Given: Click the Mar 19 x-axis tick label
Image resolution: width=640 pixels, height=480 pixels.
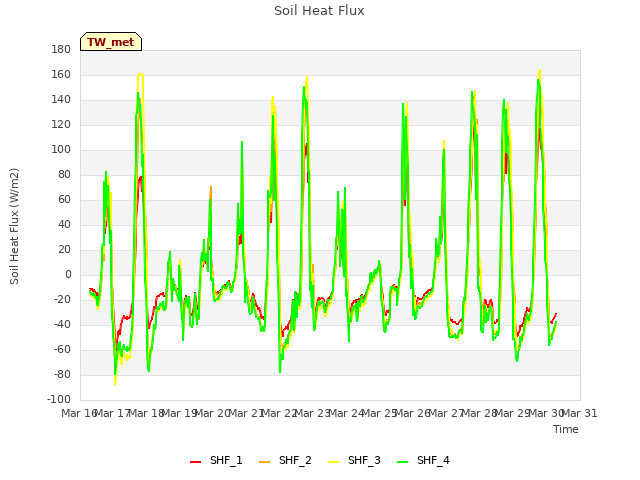Looking at the screenshot, I should pos(180,413).
